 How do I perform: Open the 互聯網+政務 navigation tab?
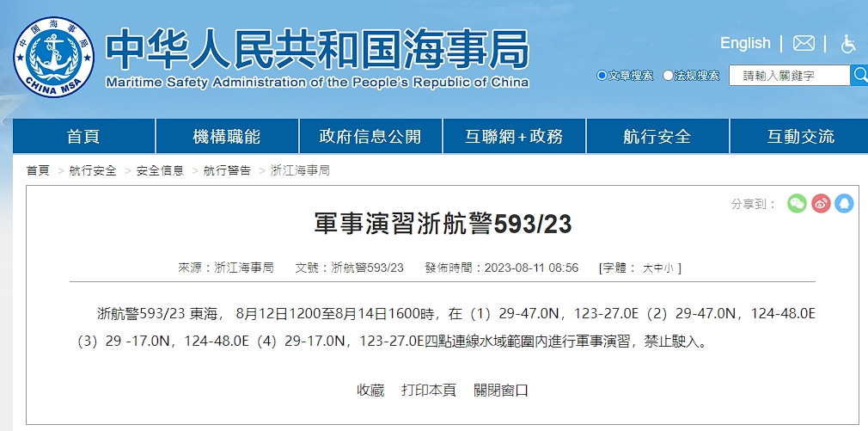(x=514, y=136)
